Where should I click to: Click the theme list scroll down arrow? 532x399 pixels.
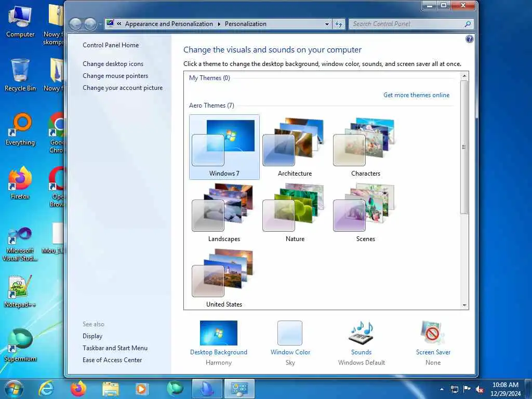click(x=464, y=305)
